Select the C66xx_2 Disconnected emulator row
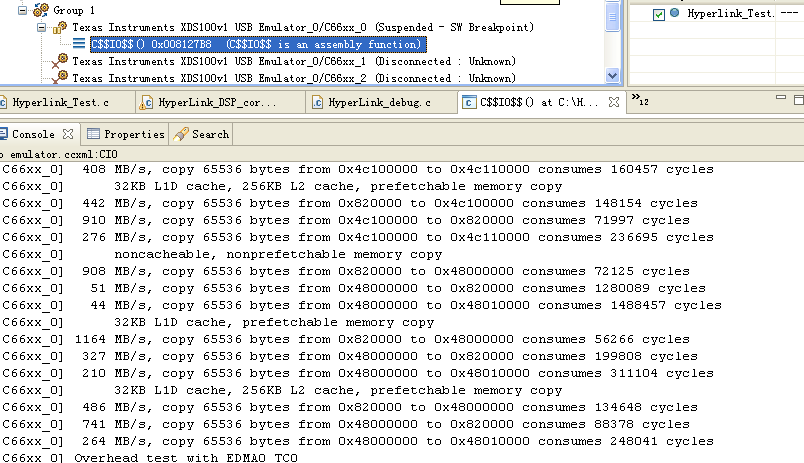The width and height of the screenshot is (804, 463). (x=294, y=78)
